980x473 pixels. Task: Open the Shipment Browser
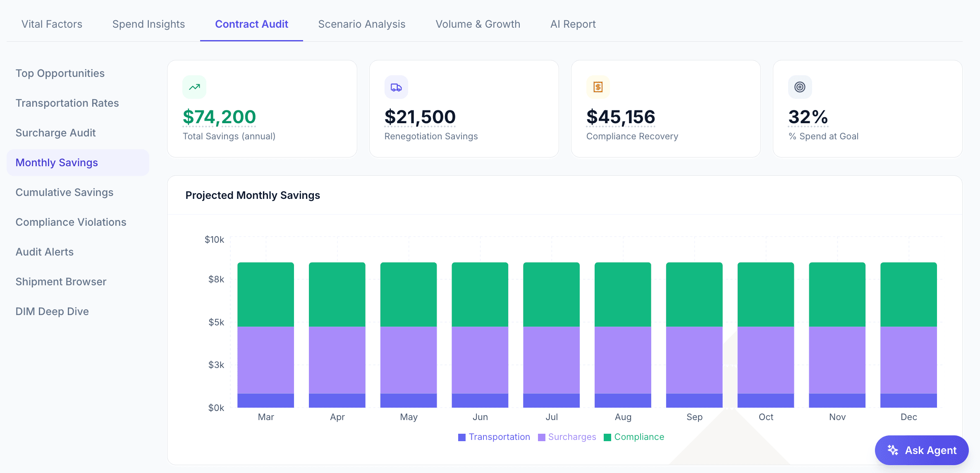pyautogui.click(x=61, y=282)
